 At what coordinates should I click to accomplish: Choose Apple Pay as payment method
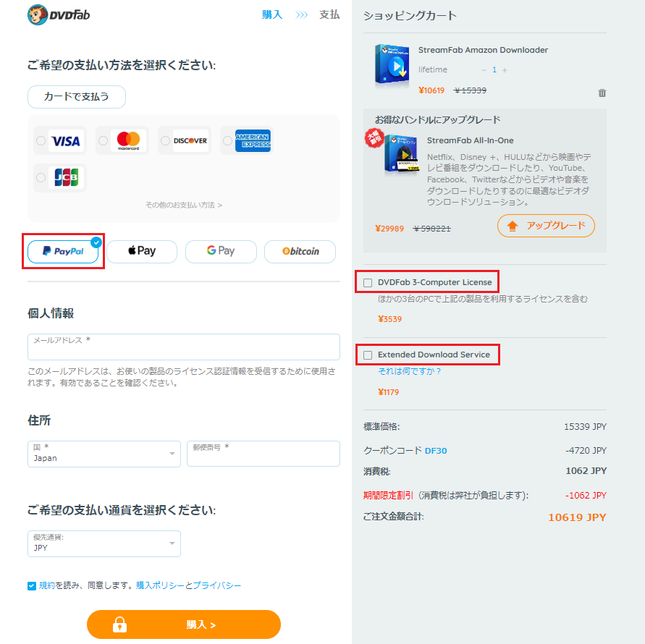pos(142,251)
